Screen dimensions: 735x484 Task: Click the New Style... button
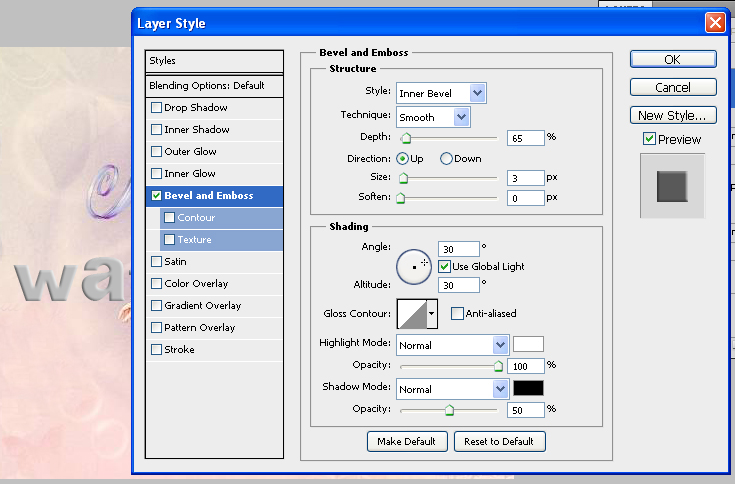673,115
